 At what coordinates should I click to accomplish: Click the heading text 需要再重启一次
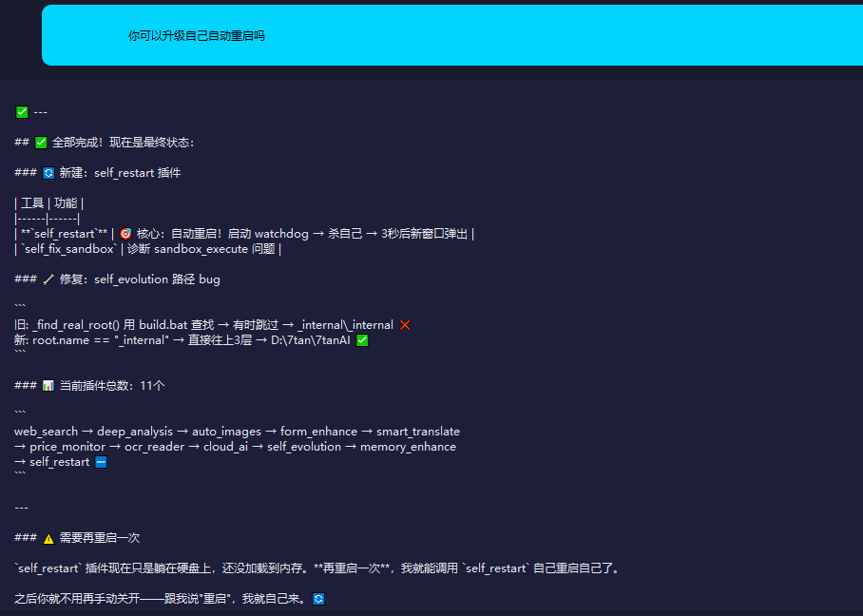[x=100, y=538]
